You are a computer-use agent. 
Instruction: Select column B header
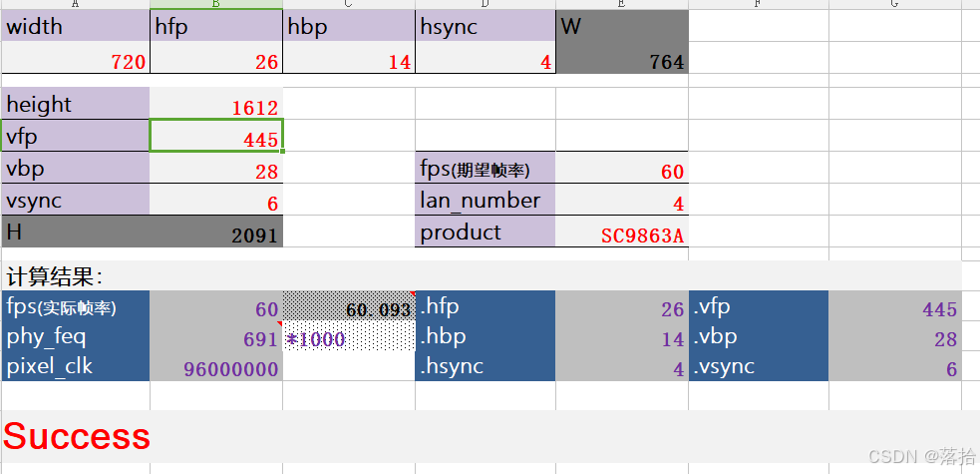tap(216, 4)
